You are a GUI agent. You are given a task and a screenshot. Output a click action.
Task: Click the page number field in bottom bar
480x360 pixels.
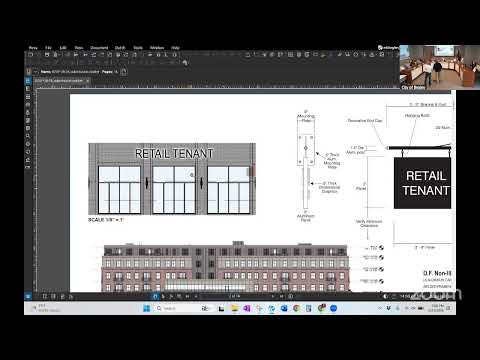tap(234, 296)
